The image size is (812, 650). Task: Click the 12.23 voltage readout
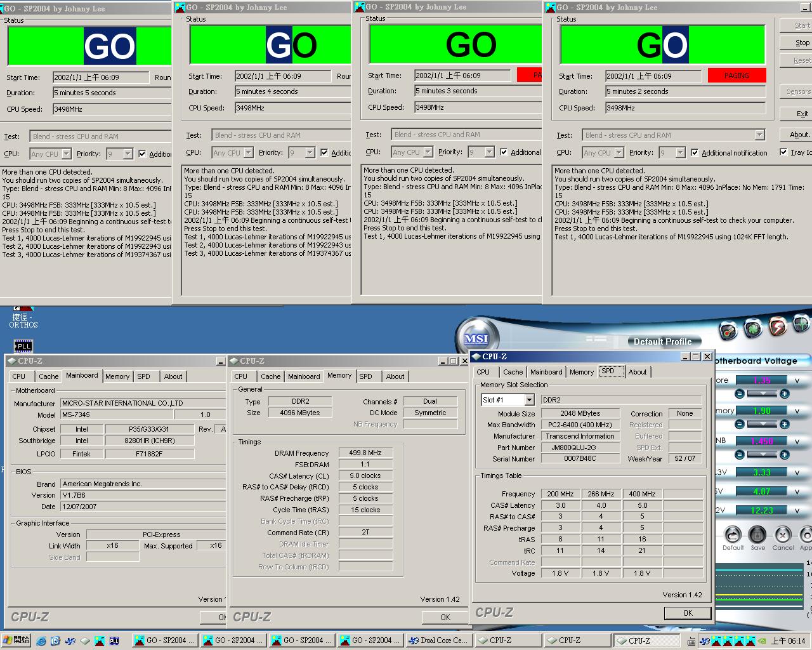point(761,510)
